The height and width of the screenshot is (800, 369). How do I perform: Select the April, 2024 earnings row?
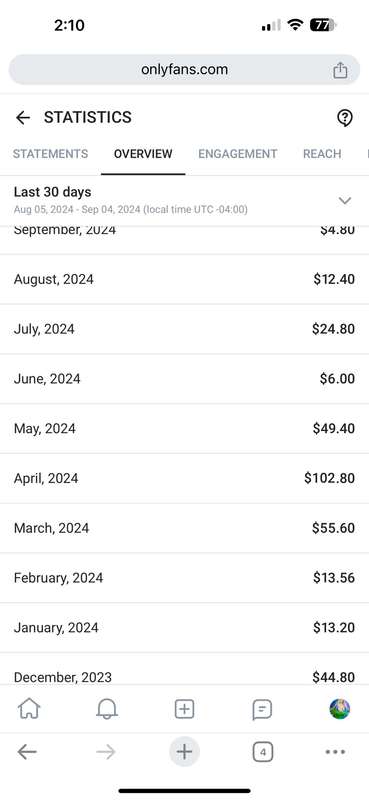[184, 478]
